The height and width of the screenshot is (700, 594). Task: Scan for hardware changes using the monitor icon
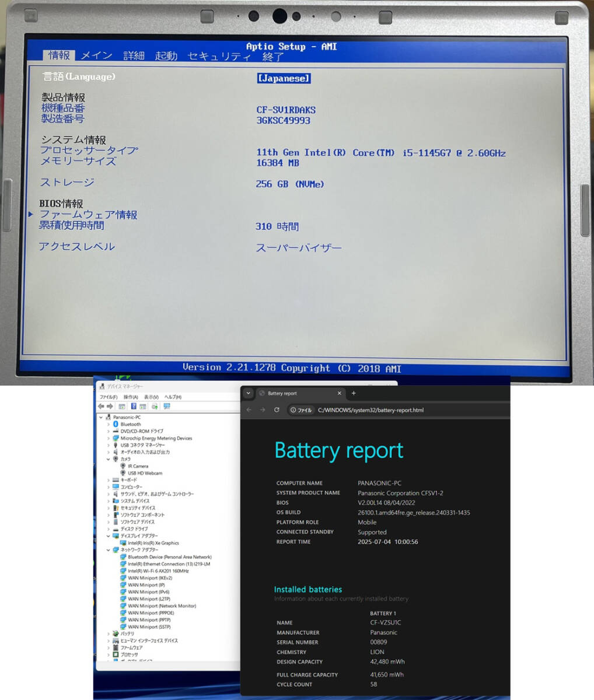coord(167,407)
